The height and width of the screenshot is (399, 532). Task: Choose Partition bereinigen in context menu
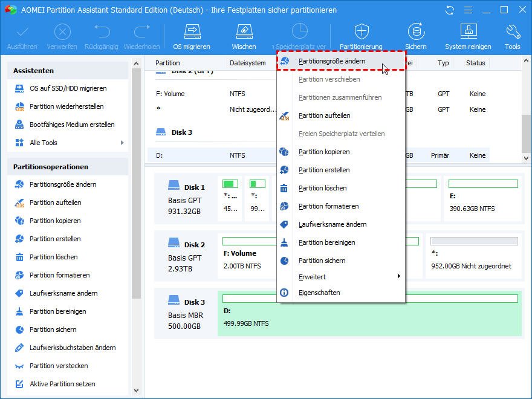click(x=341, y=242)
